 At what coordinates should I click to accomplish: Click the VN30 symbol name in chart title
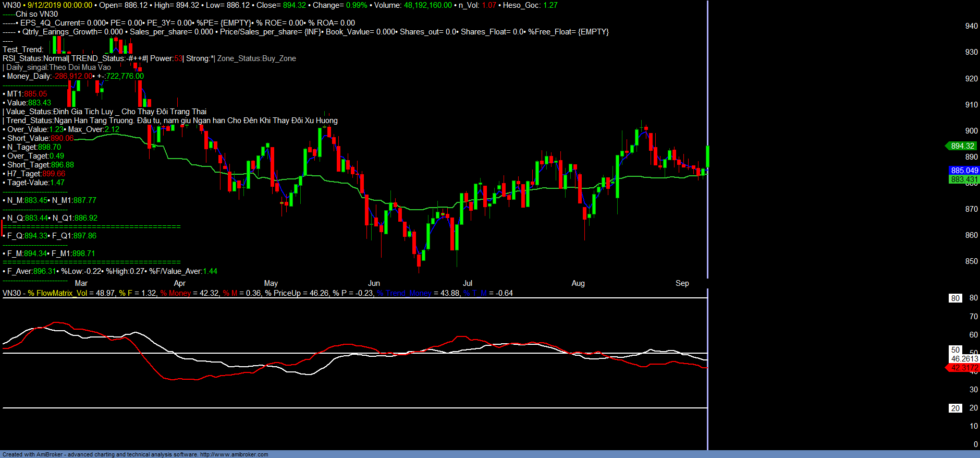11,5
